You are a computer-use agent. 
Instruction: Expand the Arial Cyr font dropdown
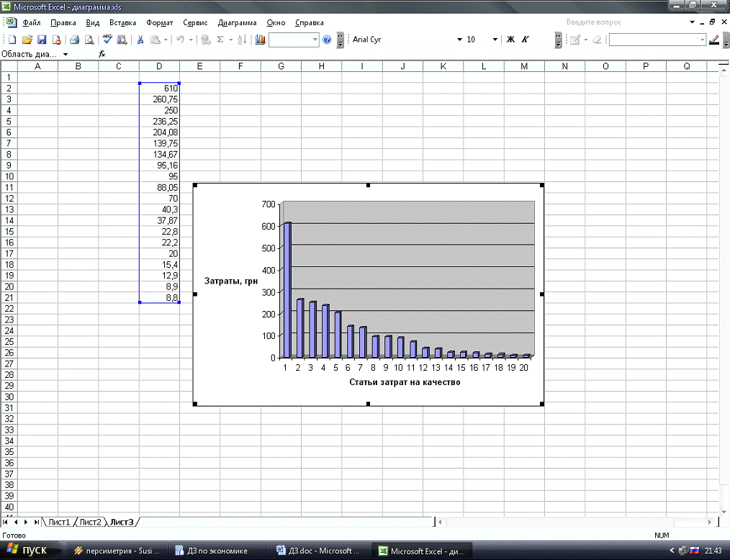(x=460, y=40)
